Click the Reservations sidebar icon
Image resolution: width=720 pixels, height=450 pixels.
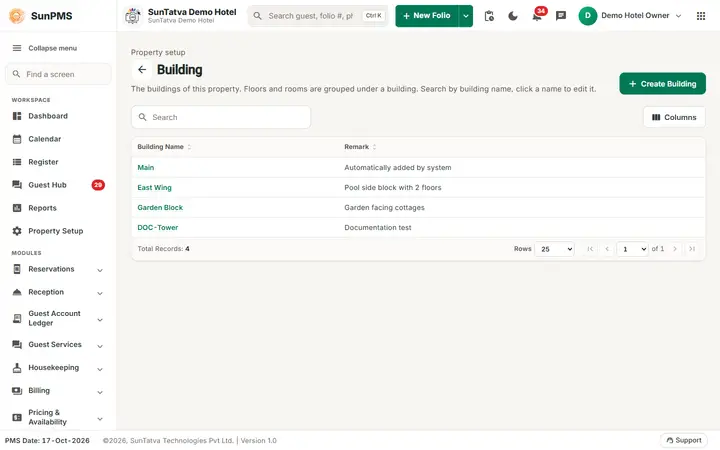pos(17,269)
